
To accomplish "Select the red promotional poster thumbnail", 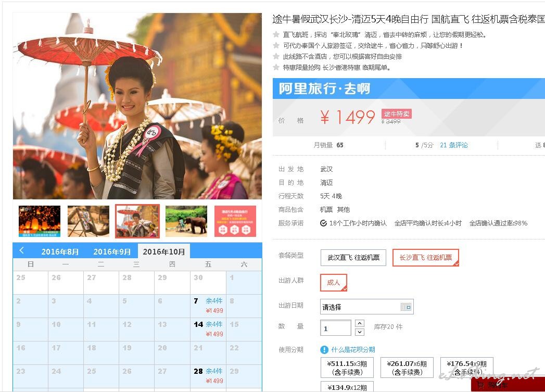I will point(235,221).
